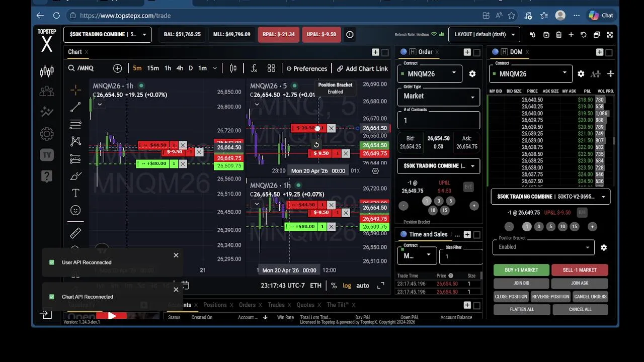Screen dimensions: 644x362
Task: Open the help question mark sidebar icon
Action: point(47,176)
